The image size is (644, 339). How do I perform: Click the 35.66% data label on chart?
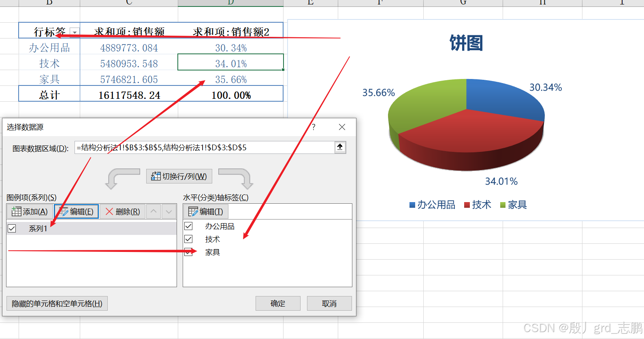pyautogui.click(x=378, y=93)
